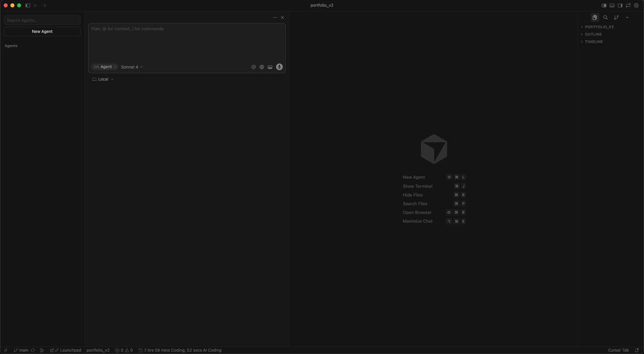
Task: Click the remote window icon in status bar
Action: pyautogui.click(x=5, y=350)
